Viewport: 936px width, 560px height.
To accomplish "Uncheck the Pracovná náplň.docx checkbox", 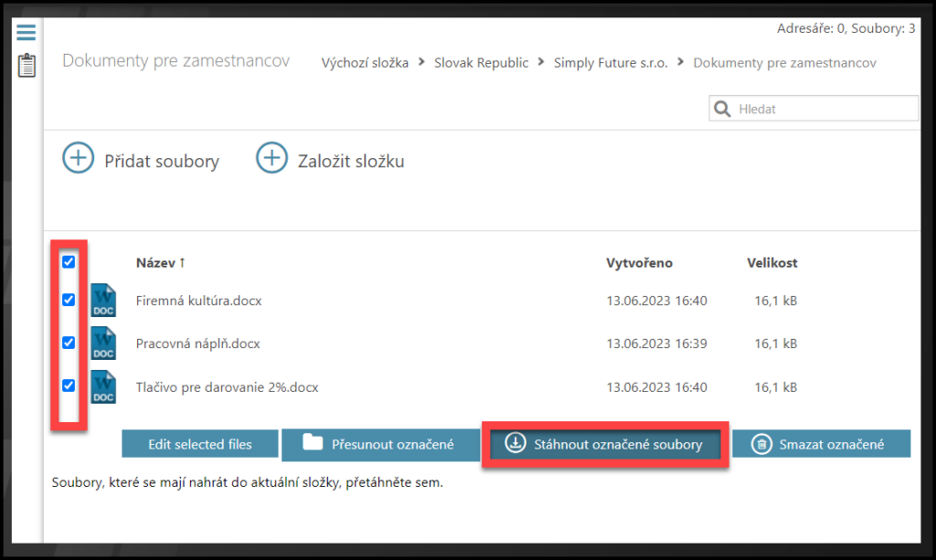I will click(69, 343).
